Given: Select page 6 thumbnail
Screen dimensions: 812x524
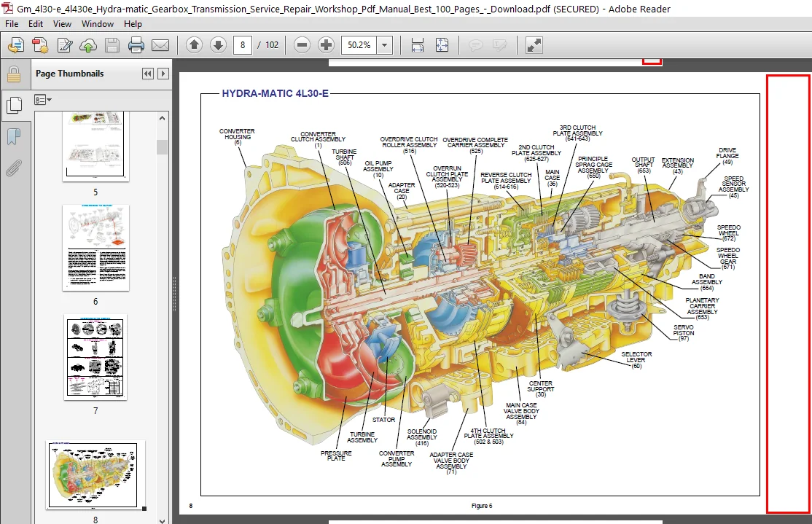Looking at the screenshot, I should coord(95,248).
